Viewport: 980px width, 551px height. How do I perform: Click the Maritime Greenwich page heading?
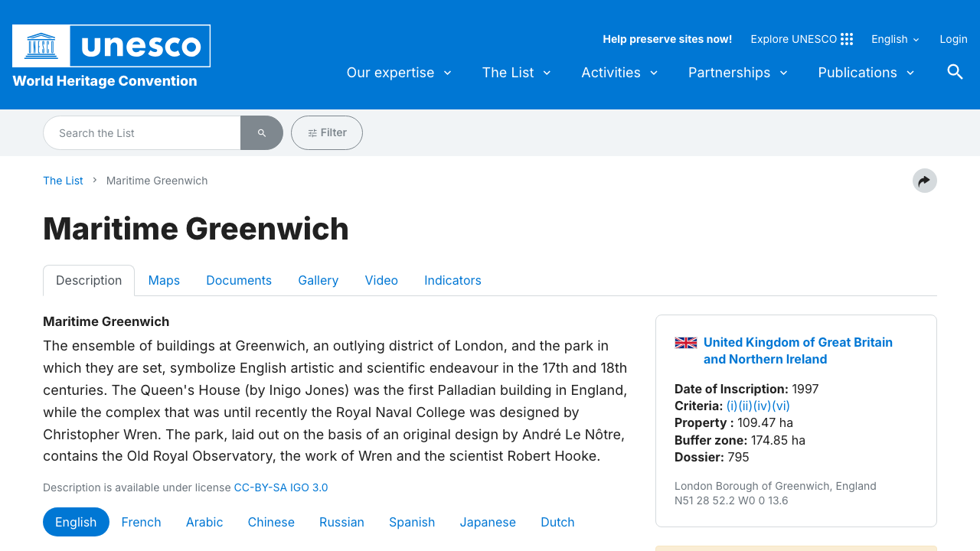(196, 229)
